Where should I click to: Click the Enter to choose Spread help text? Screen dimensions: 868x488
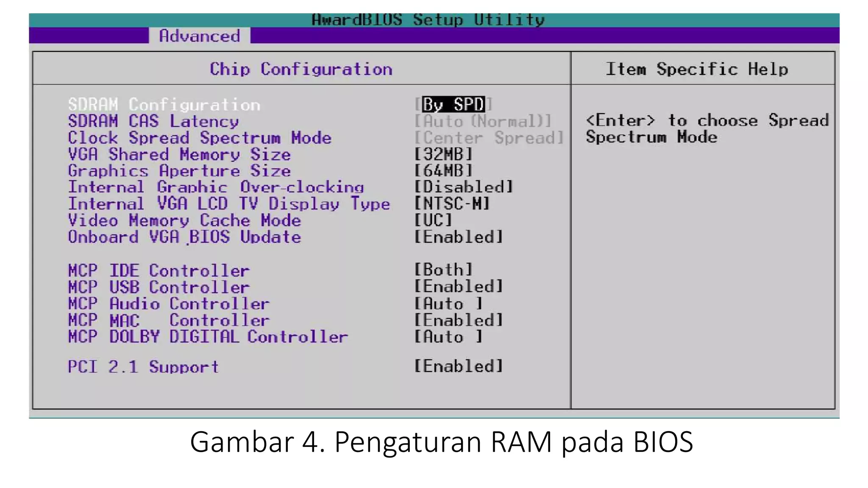click(x=707, y=129)
